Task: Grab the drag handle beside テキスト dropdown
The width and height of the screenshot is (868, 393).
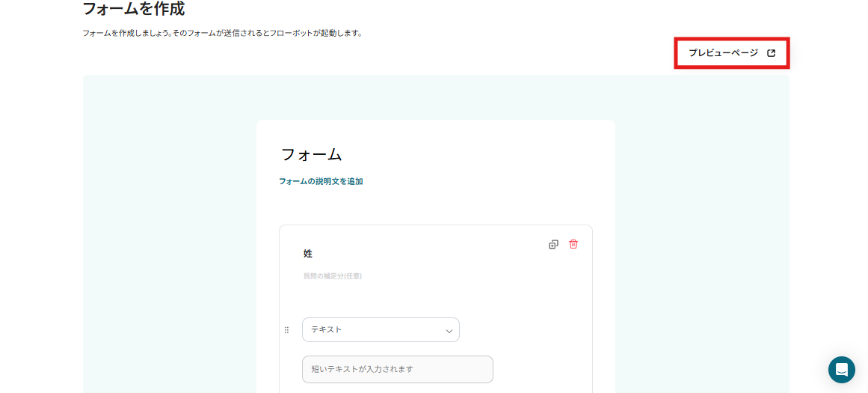Action: click(287, 330)
